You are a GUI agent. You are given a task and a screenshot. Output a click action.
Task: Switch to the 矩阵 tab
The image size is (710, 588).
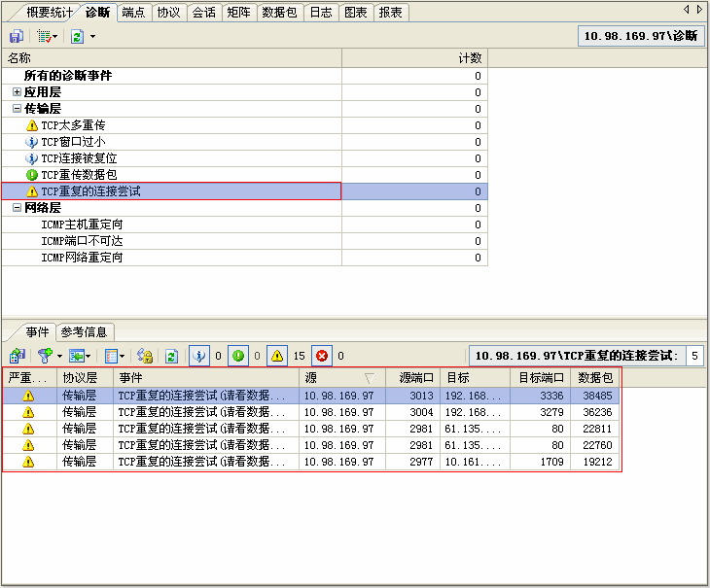coord(238,13)
